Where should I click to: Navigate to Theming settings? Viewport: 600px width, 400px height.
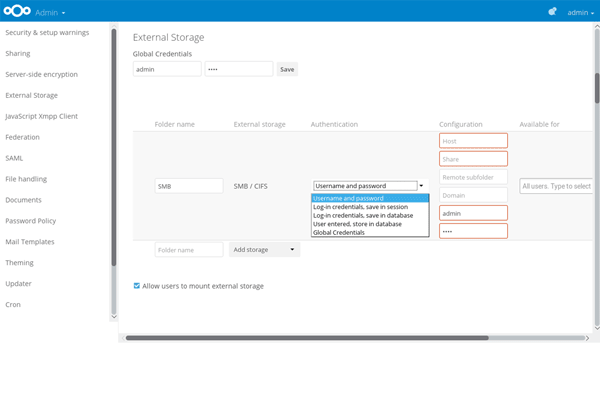click(x=20, y=263)
